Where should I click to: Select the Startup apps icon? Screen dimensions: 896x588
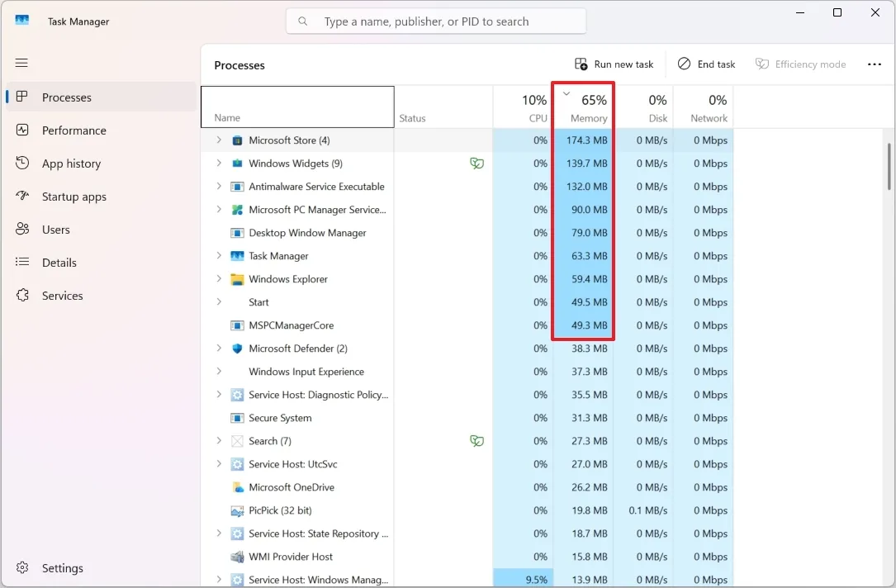pyautogui.click(x=21, y=197)
